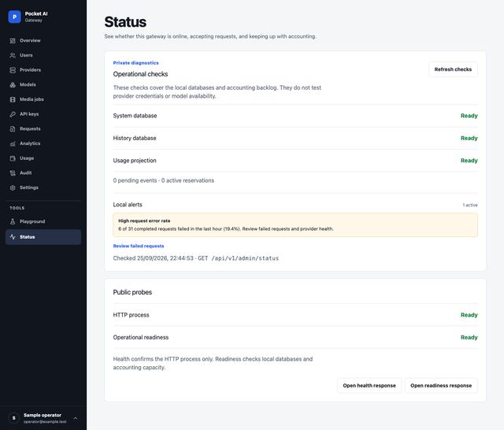Click the Pocket AI logo icon
This screenshot has width=504, height=430.
14,17
